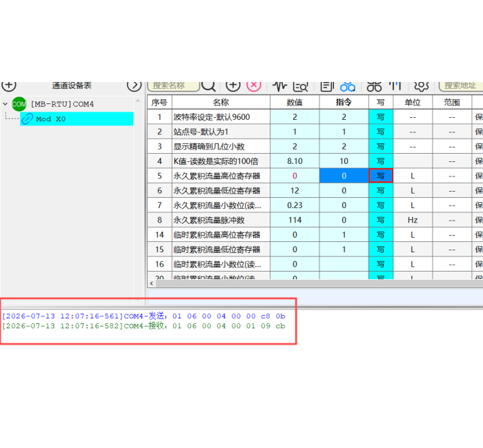Click the 范围 column header
The height and width of the screenshot is (448, 483).
452,102
